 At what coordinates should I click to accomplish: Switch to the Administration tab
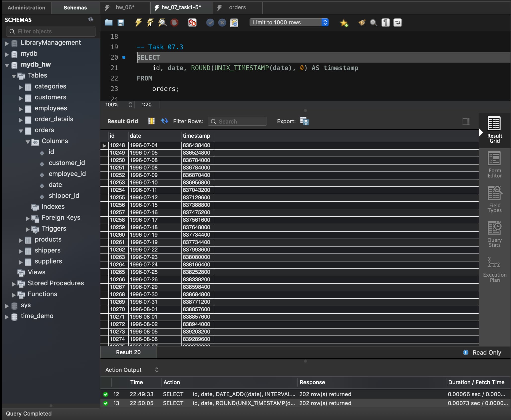click(26, 8)
